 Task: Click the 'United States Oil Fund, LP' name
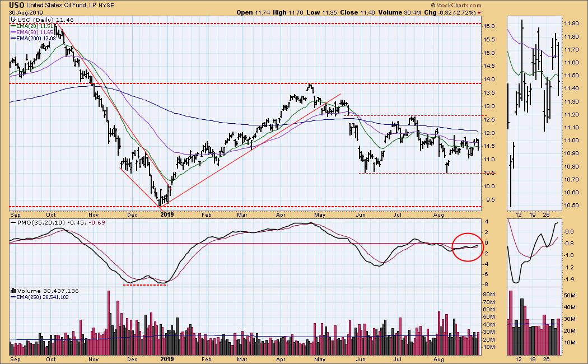[x=62, y=6]
